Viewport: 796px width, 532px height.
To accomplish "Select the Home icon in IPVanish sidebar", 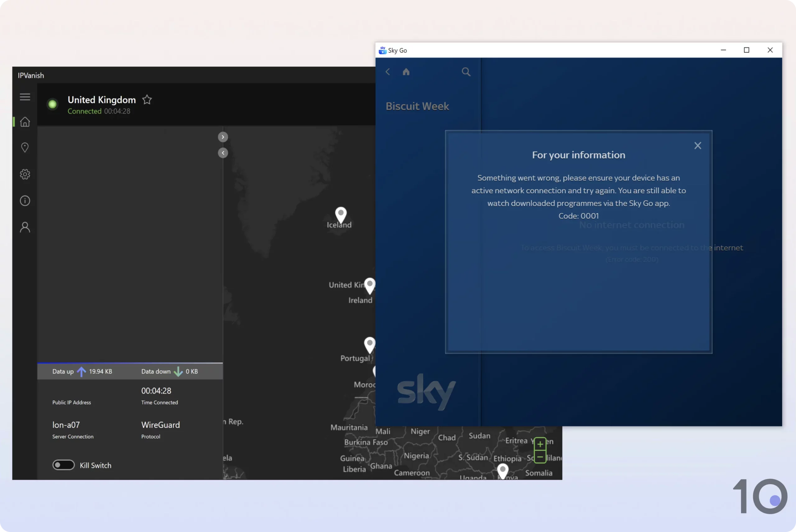I will click(25, 122).
